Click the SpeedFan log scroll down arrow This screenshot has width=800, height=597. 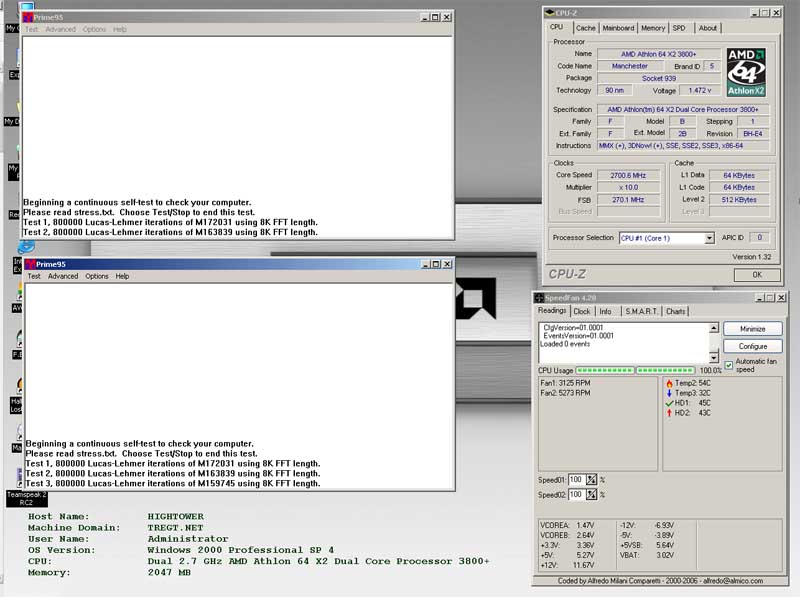click(x=714, y=357)
